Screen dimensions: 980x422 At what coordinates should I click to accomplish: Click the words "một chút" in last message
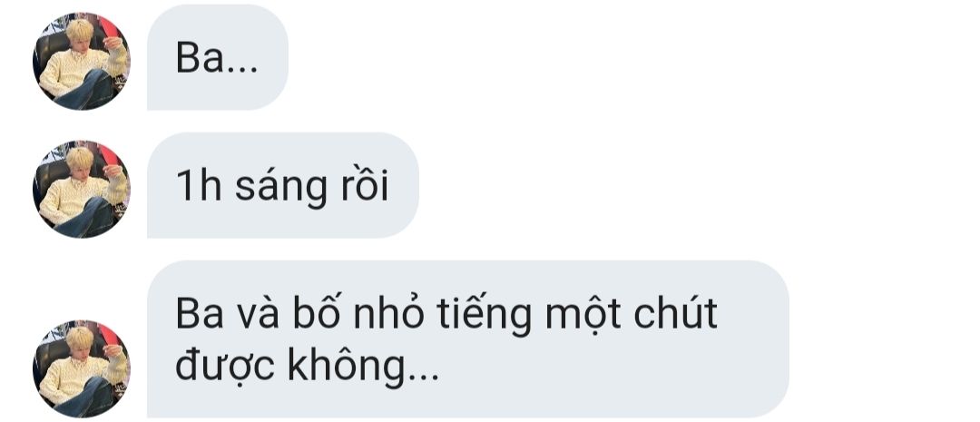pos(632,314)
